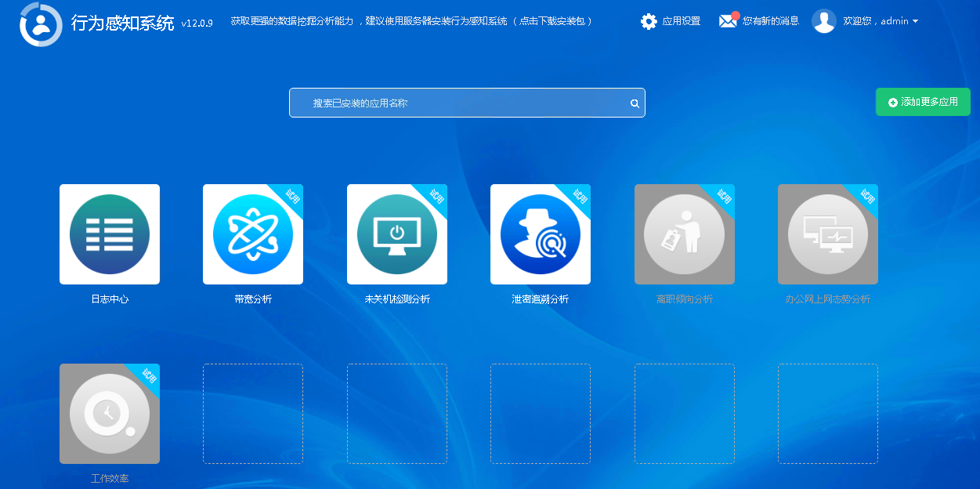Viewport: 980px width, 489px height.
Task: Expand the admin account dropdown arrow
Action: (916, 22)
